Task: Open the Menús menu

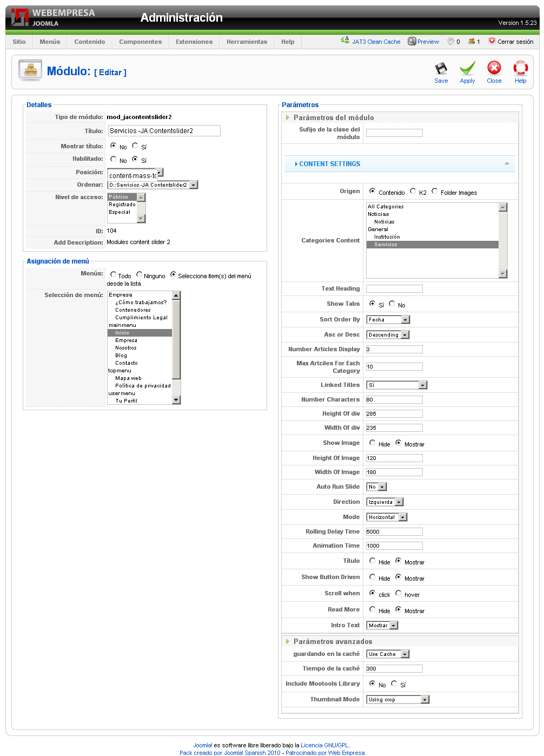Action: pyautogui.click(x=50, y=42)
